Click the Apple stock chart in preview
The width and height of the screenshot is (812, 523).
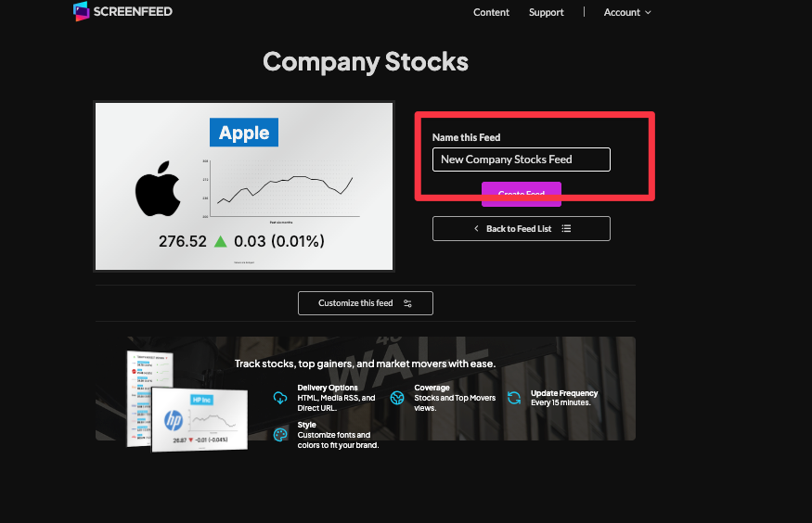pos(283,190)
